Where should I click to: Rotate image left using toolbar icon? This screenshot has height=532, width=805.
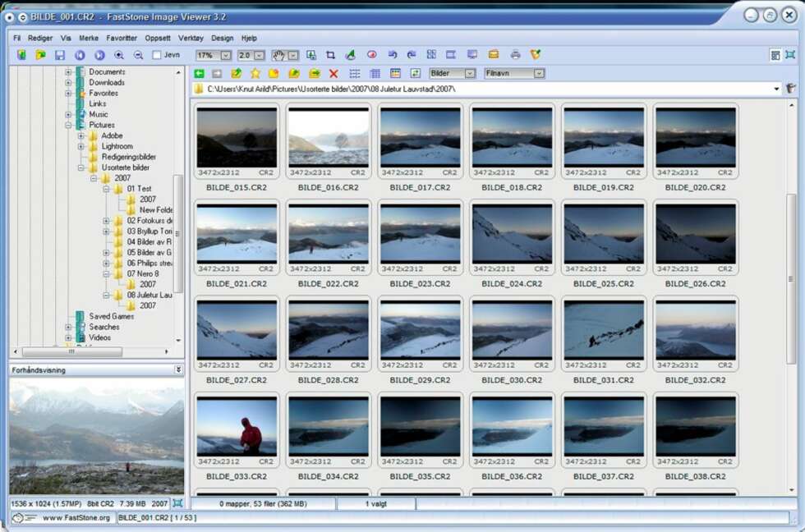click(x=393, y=55)
